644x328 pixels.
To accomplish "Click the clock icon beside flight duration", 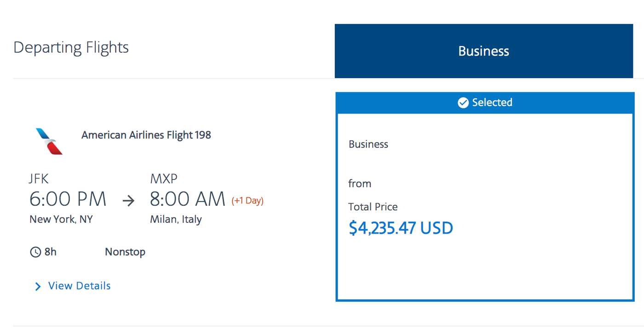I will pos(34,252).
